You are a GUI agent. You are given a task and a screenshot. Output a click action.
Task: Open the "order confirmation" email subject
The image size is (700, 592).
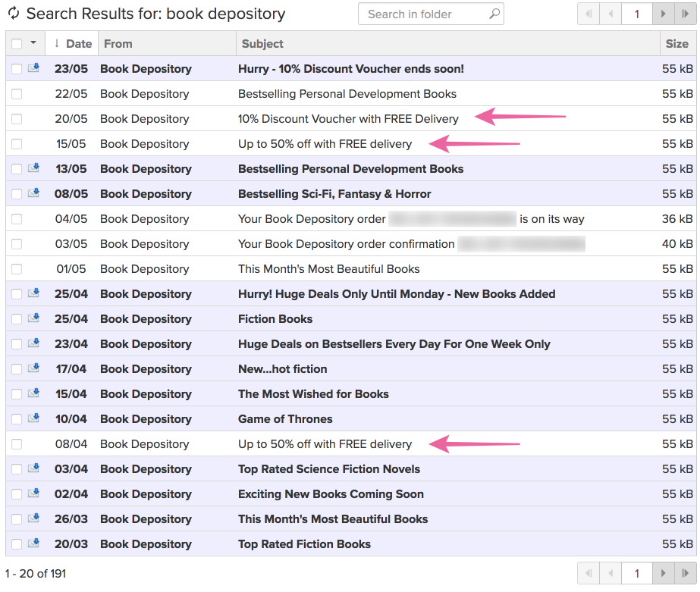(411, 243)
